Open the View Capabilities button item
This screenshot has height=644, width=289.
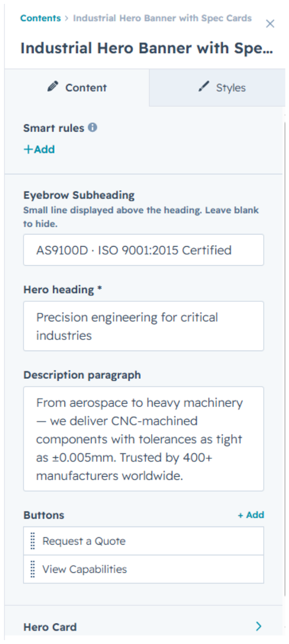click(x=144, y=569)
